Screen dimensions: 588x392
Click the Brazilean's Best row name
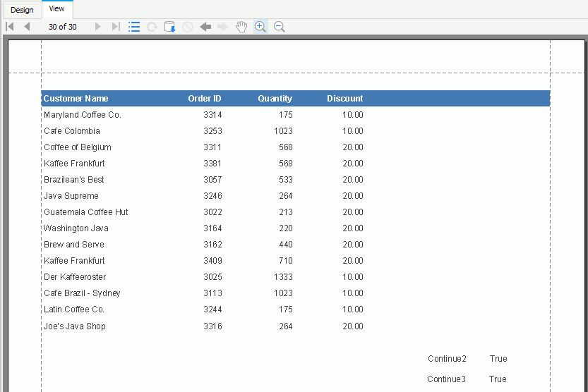(x=74, y=180)
